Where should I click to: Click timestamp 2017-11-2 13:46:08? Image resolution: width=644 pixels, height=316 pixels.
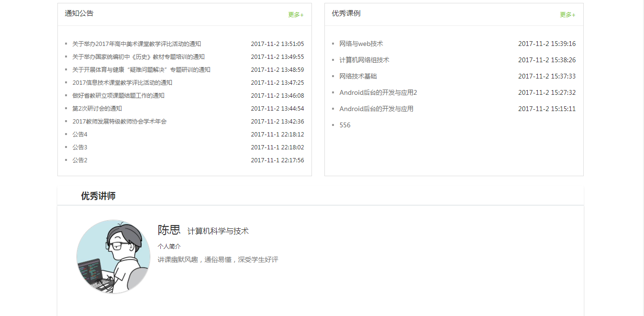(x=278, y=96)
